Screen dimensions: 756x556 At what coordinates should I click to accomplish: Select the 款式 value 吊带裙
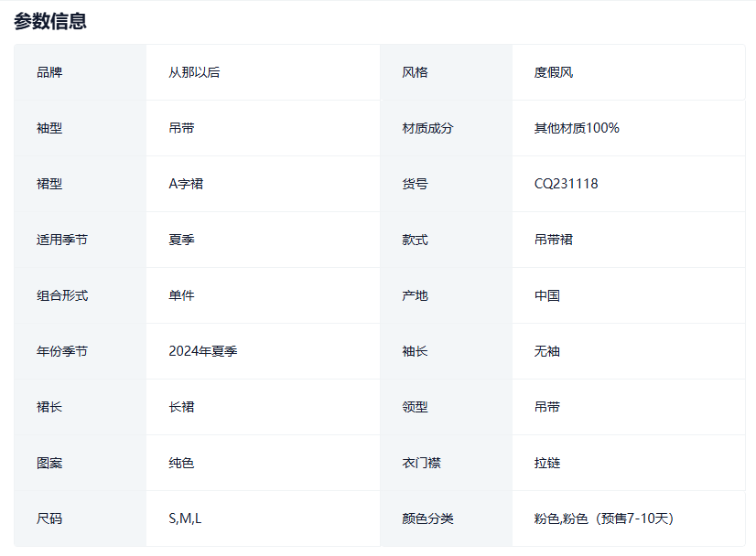pos(554,240)
